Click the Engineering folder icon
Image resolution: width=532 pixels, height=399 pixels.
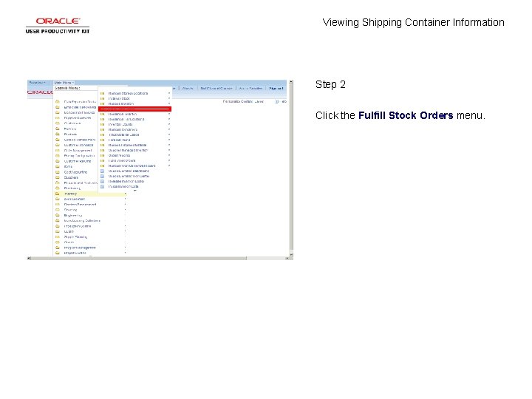pyautogui.click(x=58, y=215)
